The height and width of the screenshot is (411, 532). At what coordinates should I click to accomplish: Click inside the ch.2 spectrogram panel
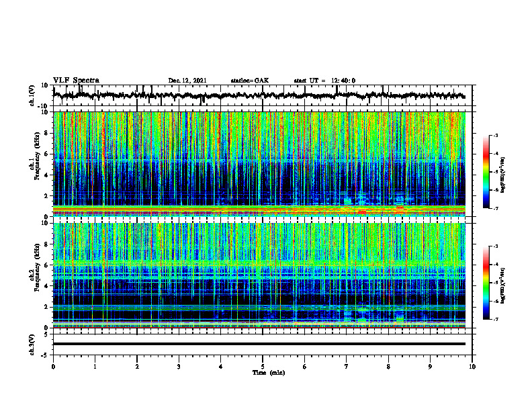(x=259, y=275)
